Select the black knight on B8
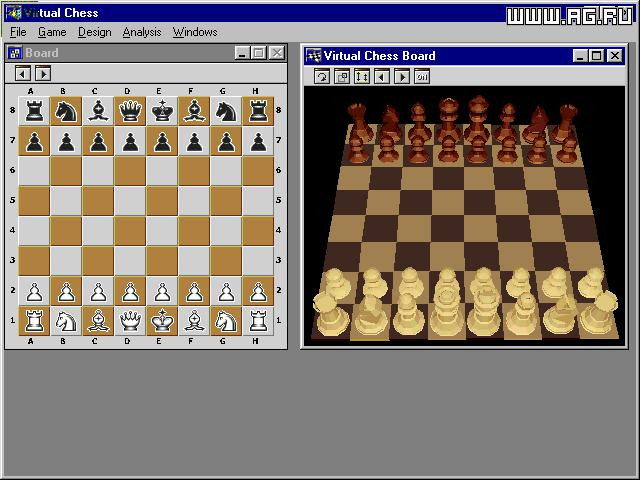Image resolution: width=640 pixels, height=480 pixels. [66, 111]
